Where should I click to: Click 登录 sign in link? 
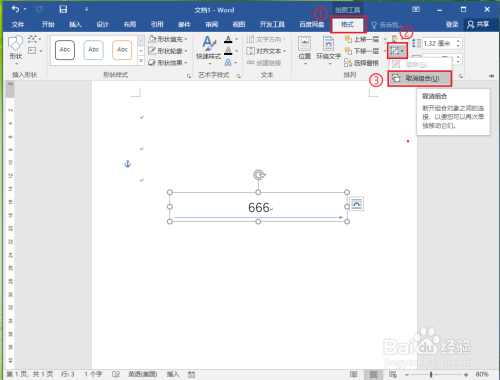click(x=452, y=24)
